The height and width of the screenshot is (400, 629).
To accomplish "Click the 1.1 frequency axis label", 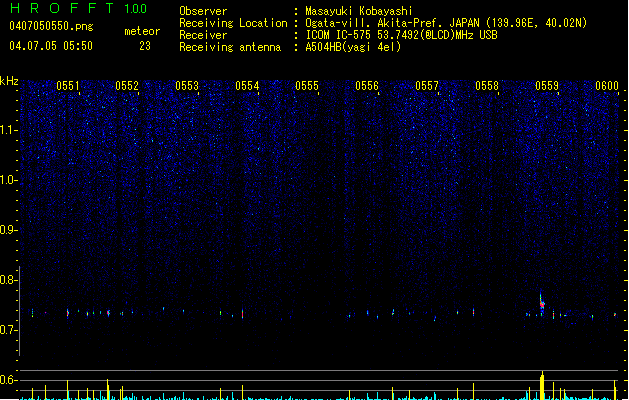I will (9, 130).
